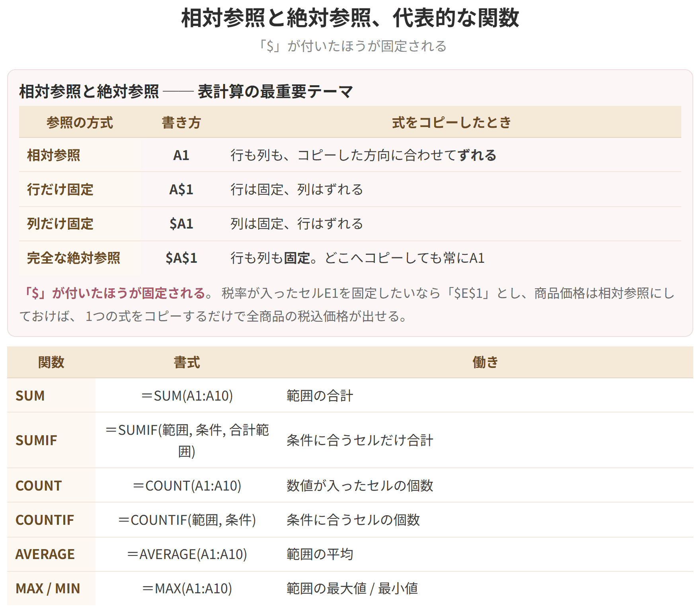Click description 数値が入ったセルの個数
This screenshot has width=700, height=612.
(x=360, y=486)
